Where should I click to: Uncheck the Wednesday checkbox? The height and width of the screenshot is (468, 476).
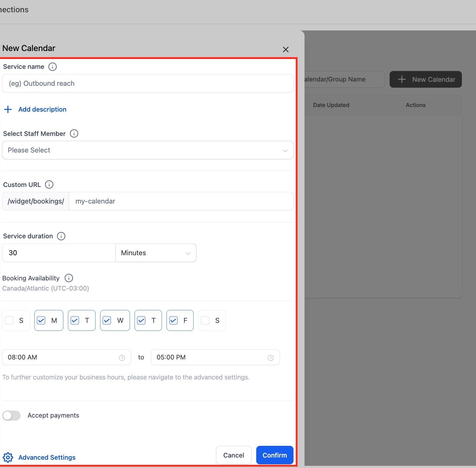[x=107, y=320]
